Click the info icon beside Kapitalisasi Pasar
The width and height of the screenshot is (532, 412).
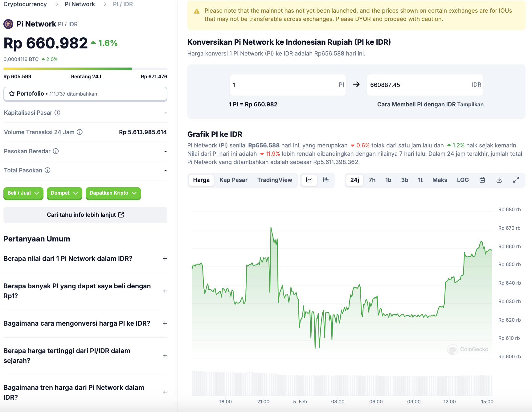point(57,113)
